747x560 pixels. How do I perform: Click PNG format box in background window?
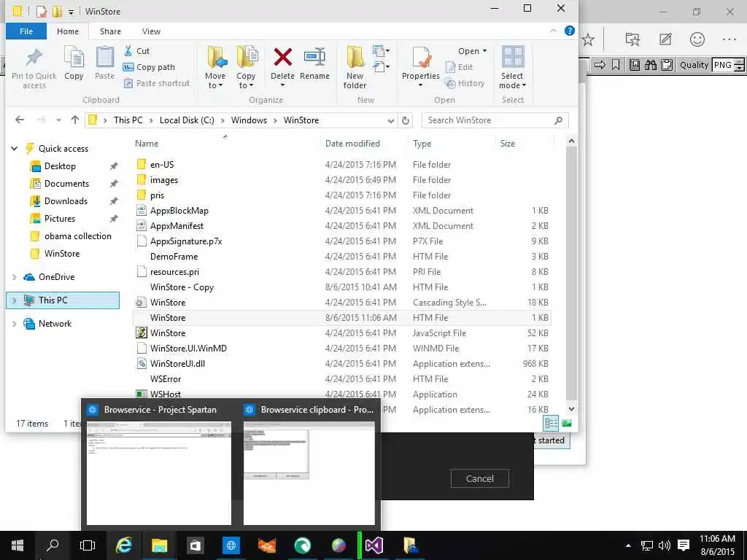pyautogui.click(x=723, y=65)
